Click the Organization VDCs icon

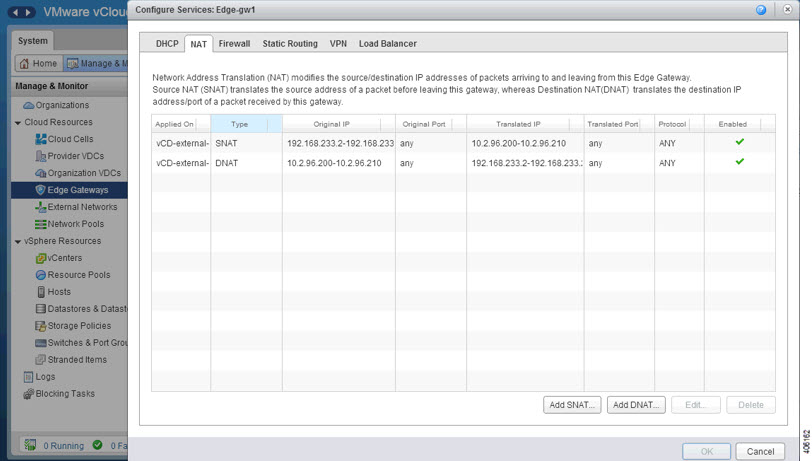40,173
